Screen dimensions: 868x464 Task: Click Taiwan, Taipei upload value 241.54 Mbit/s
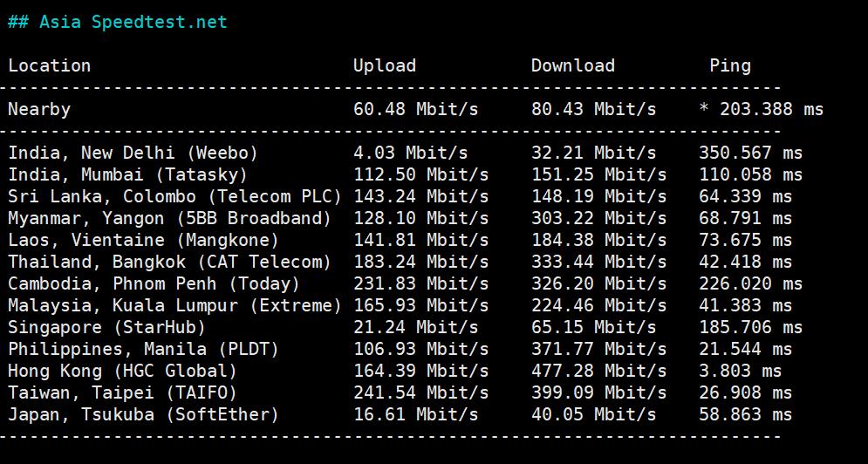click(420, 392)
